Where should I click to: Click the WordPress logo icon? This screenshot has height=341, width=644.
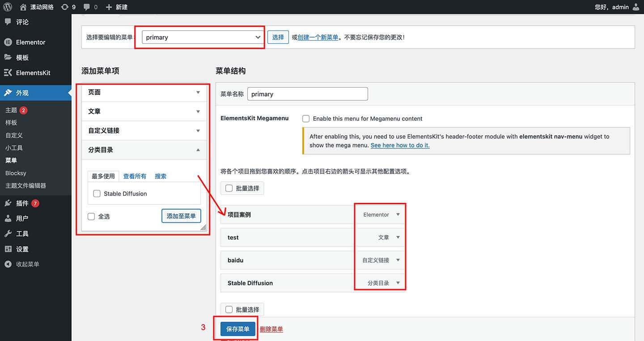8,7
